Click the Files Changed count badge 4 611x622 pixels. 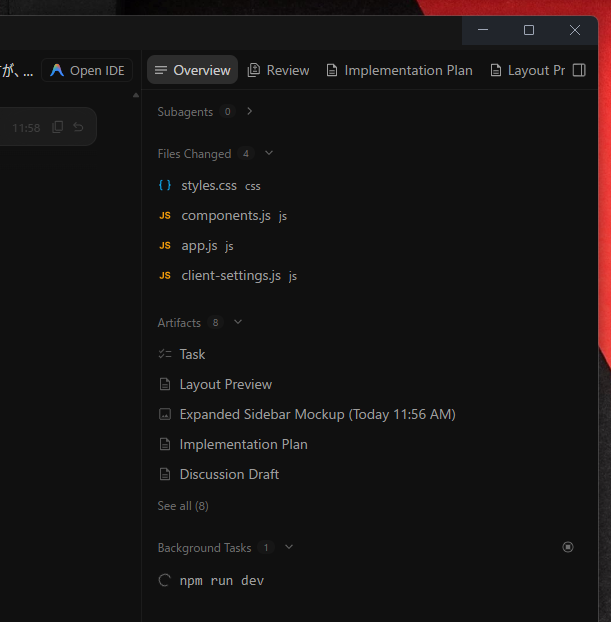pyautogui.click(x=246, y=154)
